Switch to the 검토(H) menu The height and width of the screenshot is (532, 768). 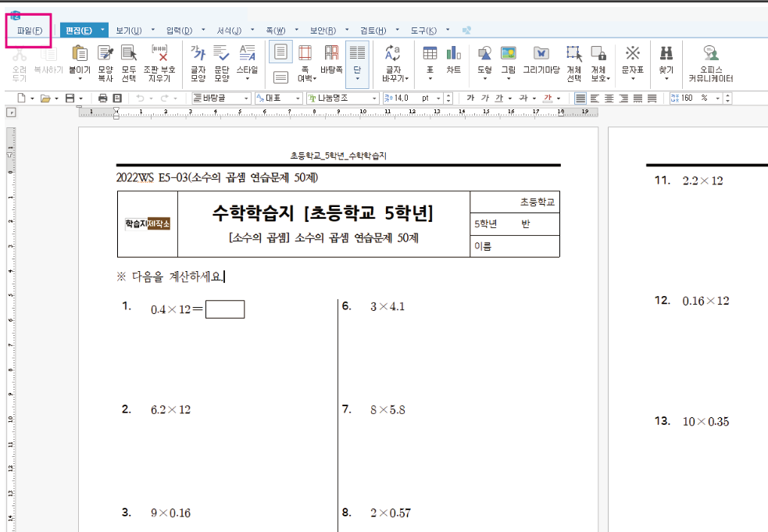point(373,30)
